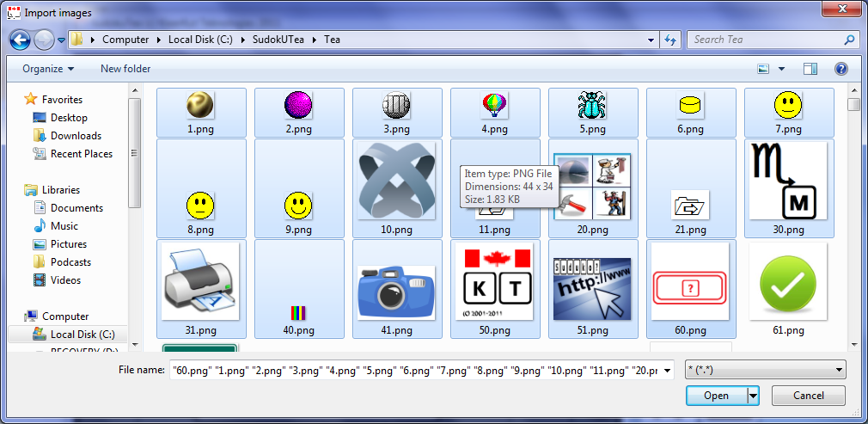Open the split arrow beside Open
This screenshot has height=424, width=868.
754,396
